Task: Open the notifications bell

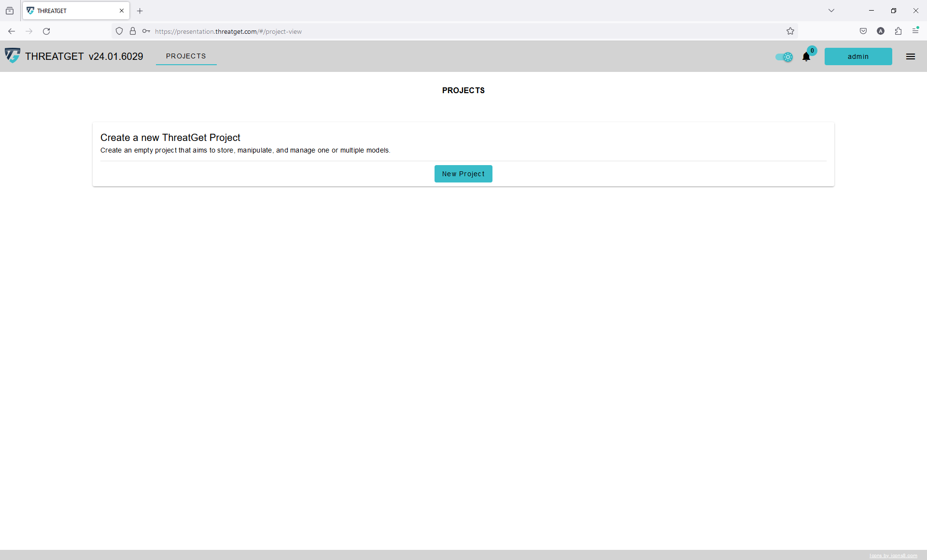Action: [806, 57]
